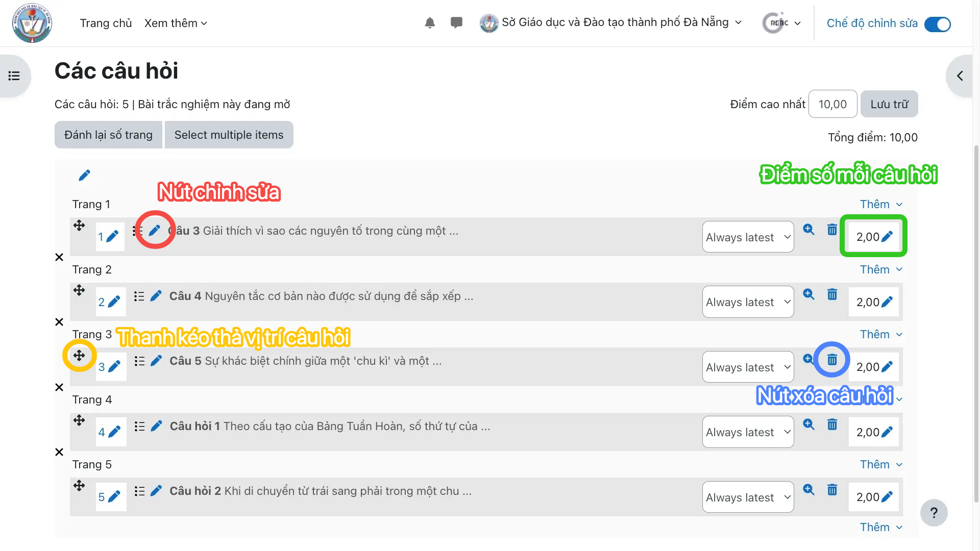Screen dimensions: 980x551
Task: Expand the bottom Thêm menu
Action: pos(881,527)
